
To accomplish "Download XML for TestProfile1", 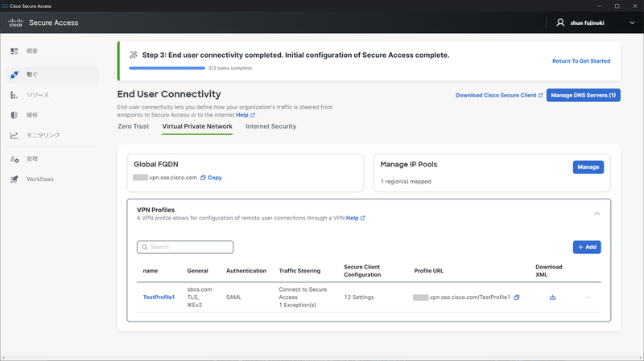I will (552, 297).
